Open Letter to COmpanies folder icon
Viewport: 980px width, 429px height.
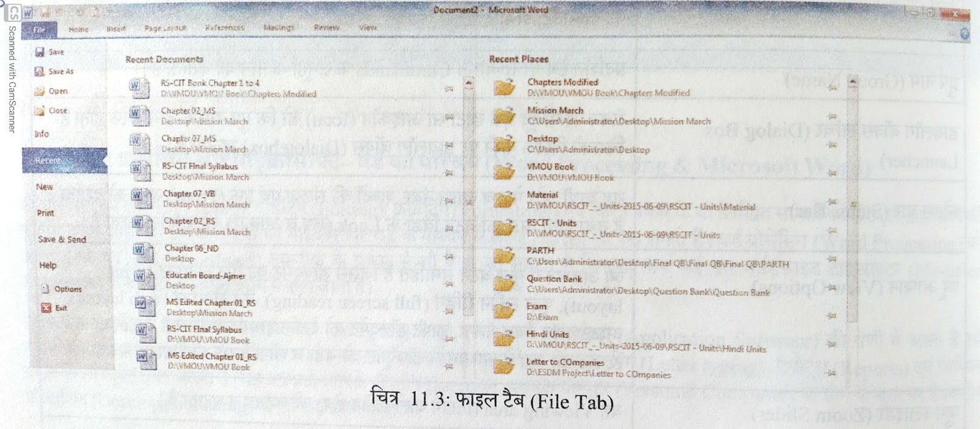(505, 366)
